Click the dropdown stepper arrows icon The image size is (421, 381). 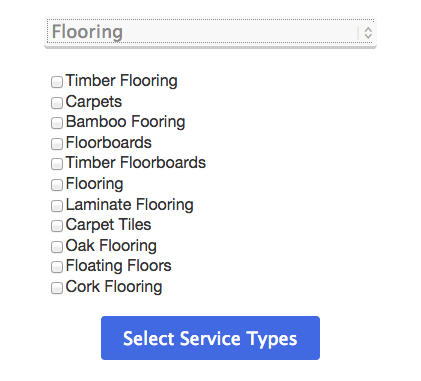click(x=368, y=33)
